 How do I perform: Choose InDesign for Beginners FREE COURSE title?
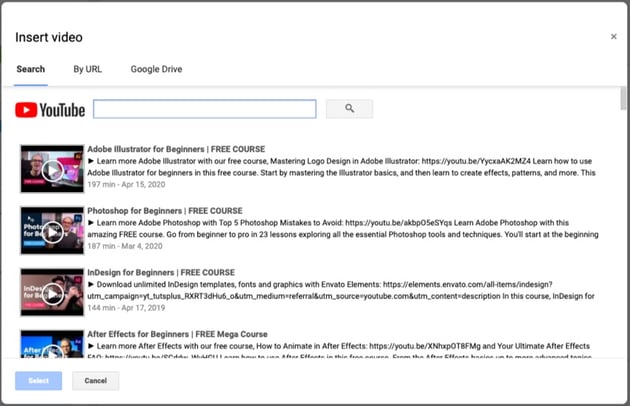coord(161,272)
